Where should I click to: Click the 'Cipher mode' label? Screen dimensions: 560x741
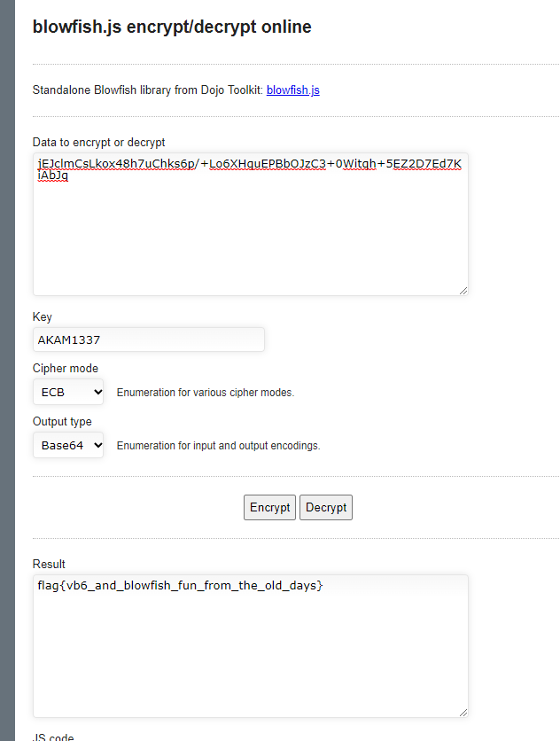[x=66, y=368]
